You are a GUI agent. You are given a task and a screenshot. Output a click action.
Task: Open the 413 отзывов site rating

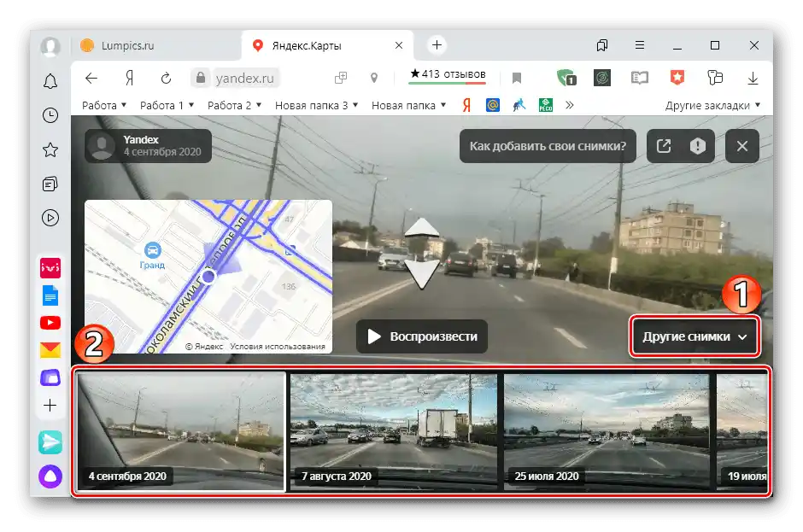(x=448, y=75)
